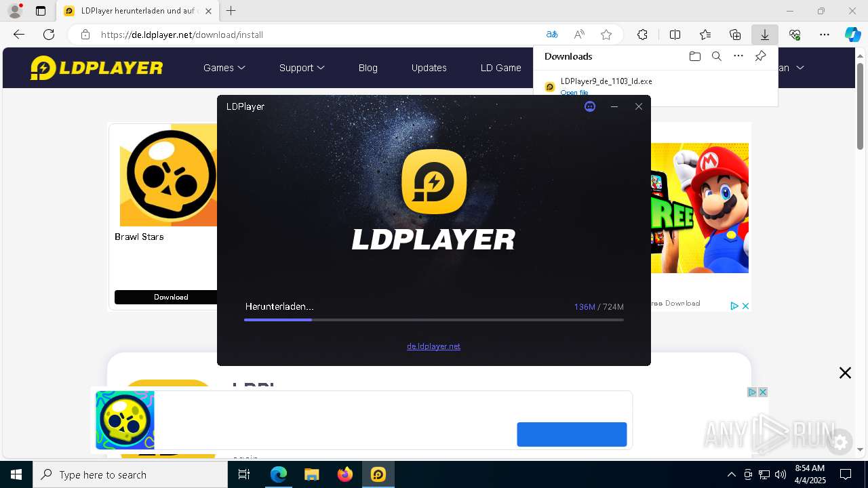The image size is (868, 488).
Task: Close the right-side ad X icon
Action: [745, 306]
